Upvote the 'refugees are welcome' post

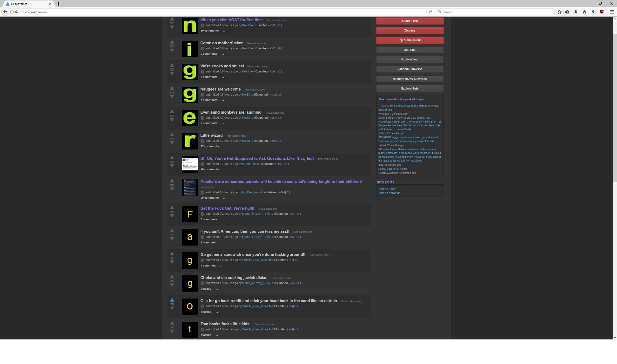(172, 88)
